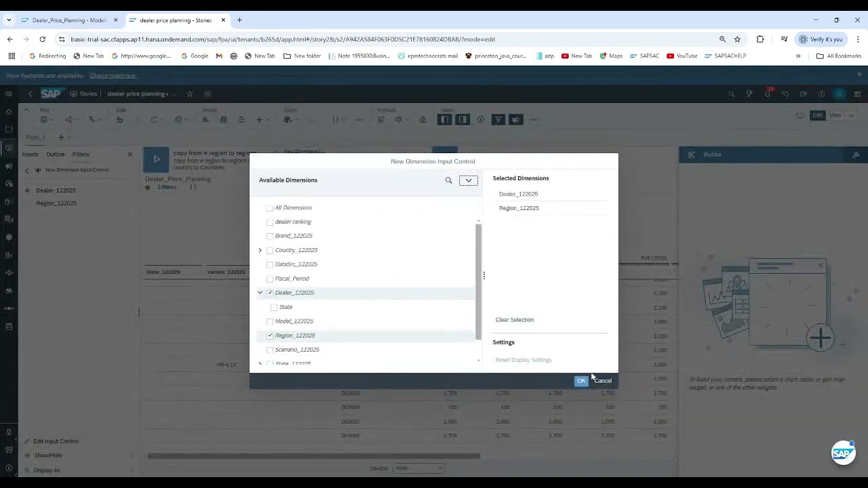Check the Fiscal_Period checkbox
The height and width of the screenshot is (488, 868).
tap(270, 279)
